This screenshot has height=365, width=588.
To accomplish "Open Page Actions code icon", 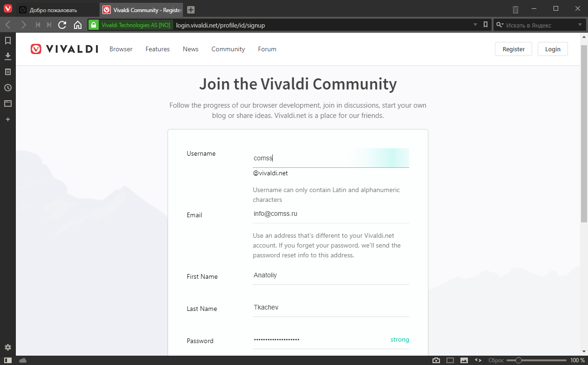I will coord(478,360).
